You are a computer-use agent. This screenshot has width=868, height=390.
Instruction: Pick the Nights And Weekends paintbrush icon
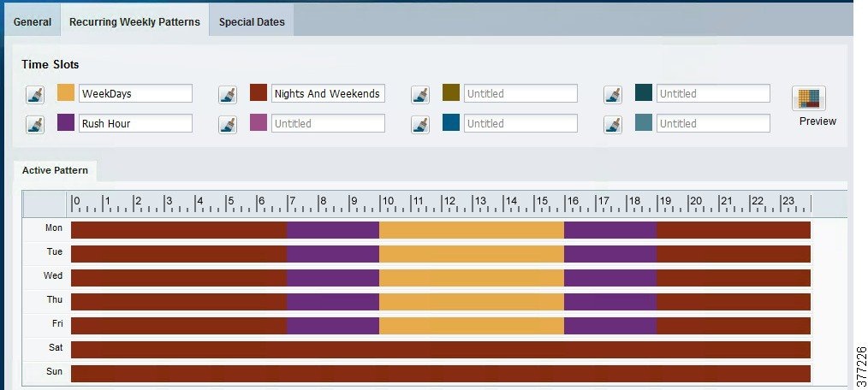tap(227, 94)
